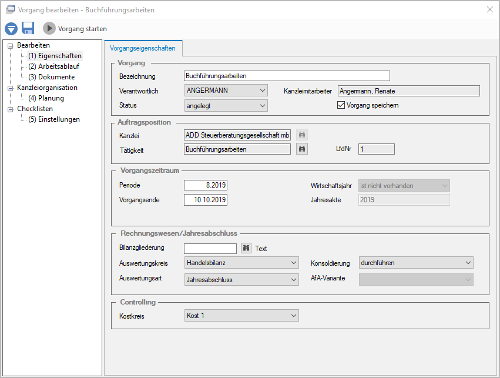Click the Vorgang starten button label

(x=82, y=29)
